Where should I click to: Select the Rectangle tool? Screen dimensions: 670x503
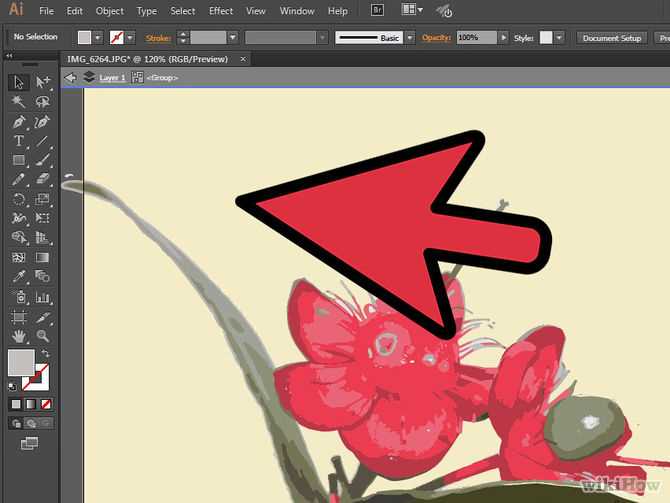[18, 160]
